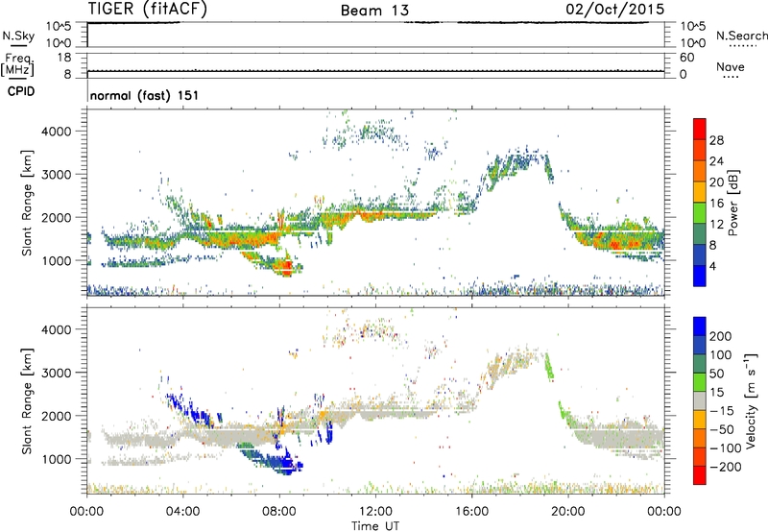Click the '18' frequency axis tick
768x532 pixels.
pos(64,58)
